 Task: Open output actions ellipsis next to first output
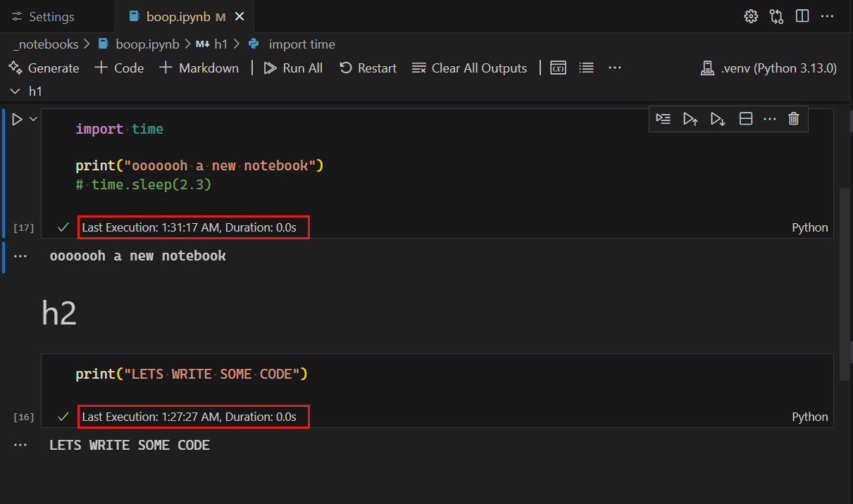click(x=20, y=256)
